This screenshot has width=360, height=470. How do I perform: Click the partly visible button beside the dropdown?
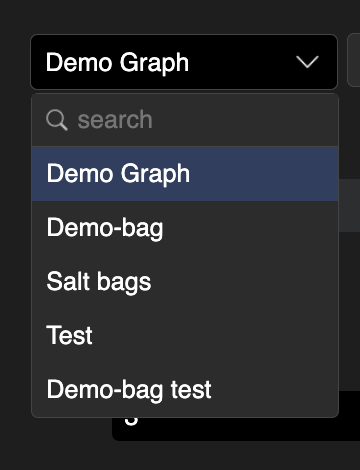354,60
